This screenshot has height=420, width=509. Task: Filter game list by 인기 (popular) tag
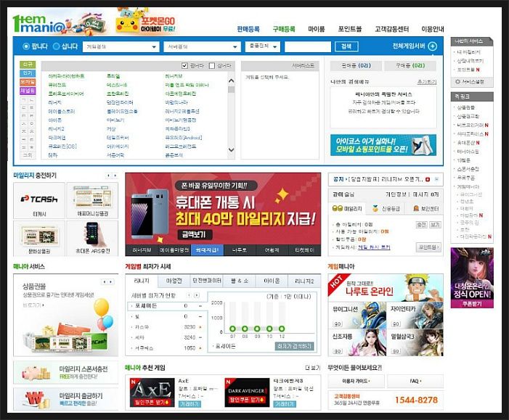tap(28, 73)
